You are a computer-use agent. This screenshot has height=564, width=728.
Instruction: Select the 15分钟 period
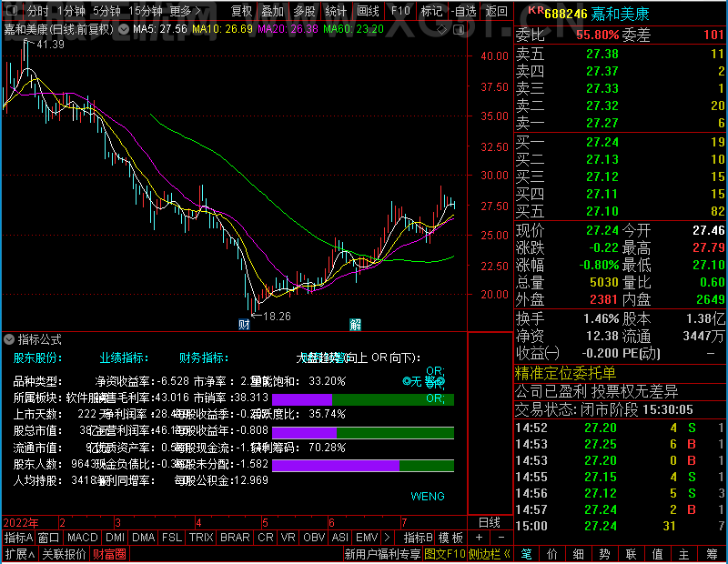click(x=145, y=11)
